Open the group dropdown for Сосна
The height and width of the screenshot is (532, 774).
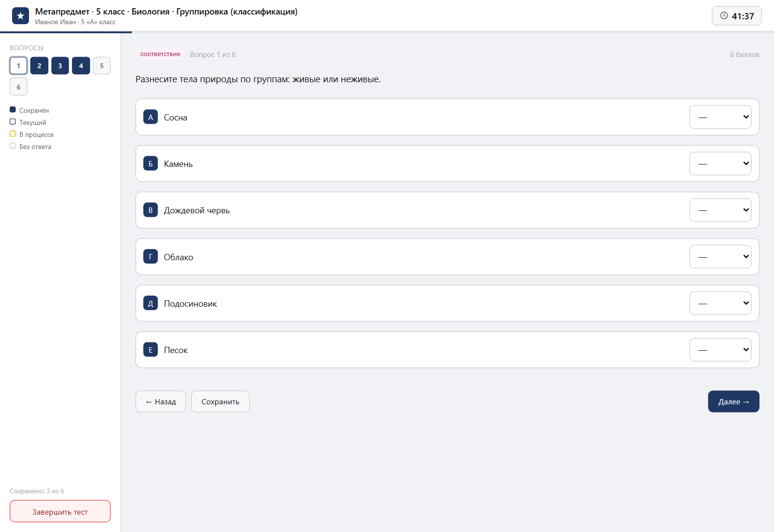point(720,117)
